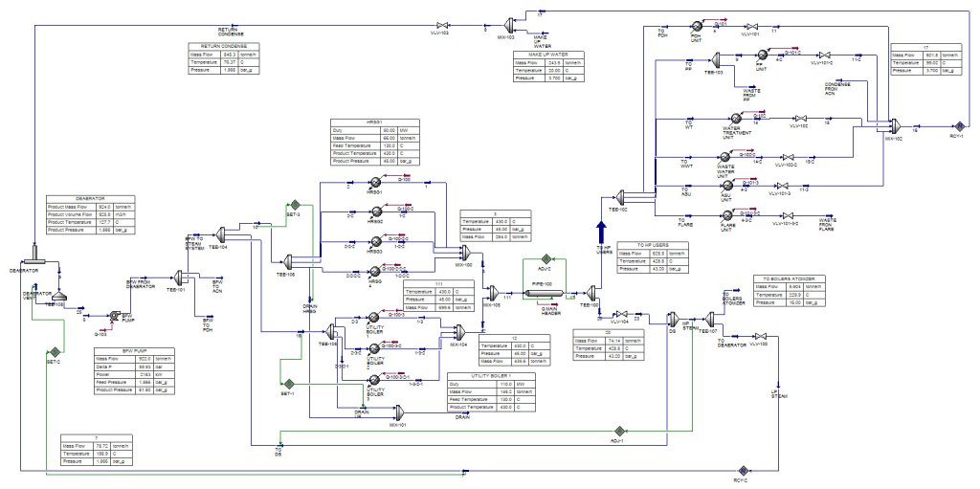Click the DEAERATOR vessel symbol
980x489 pixels.
[32, 253]
